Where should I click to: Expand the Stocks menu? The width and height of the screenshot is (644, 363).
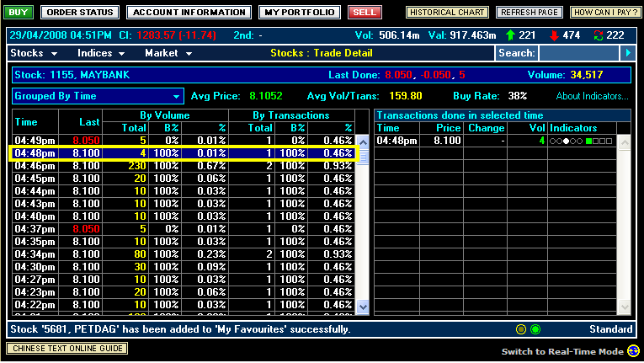[x=34, y=53]
